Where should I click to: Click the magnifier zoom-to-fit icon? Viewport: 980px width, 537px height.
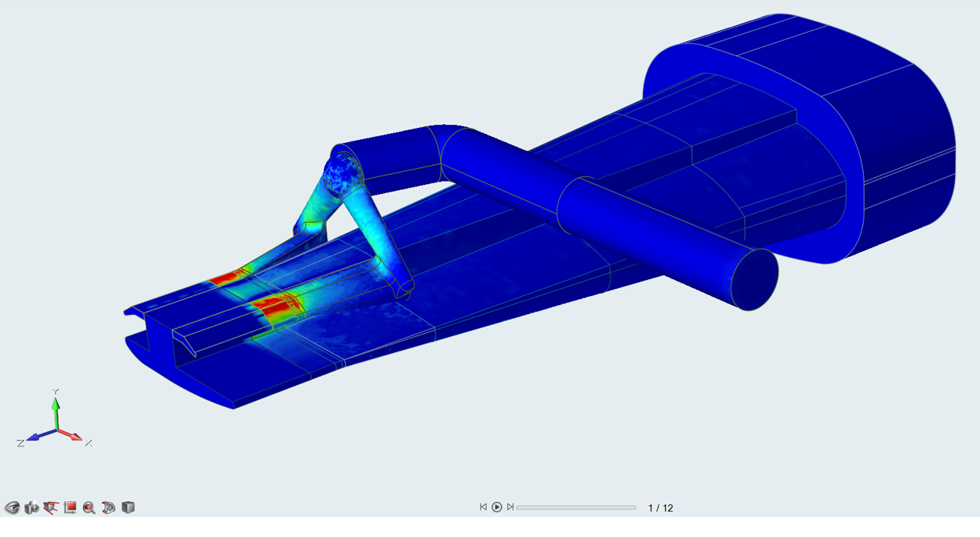click(x=89, y=507)
